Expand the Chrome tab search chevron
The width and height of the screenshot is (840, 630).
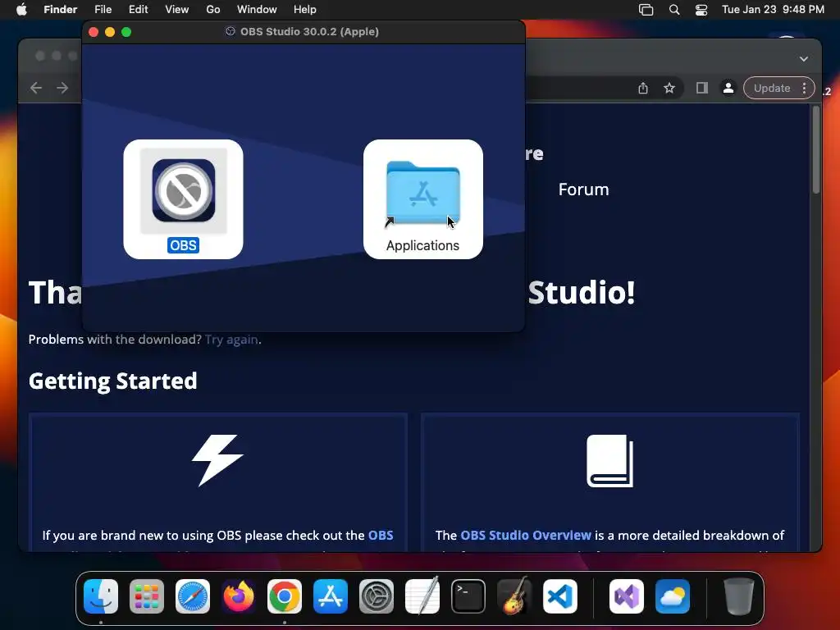pos(804,59)
